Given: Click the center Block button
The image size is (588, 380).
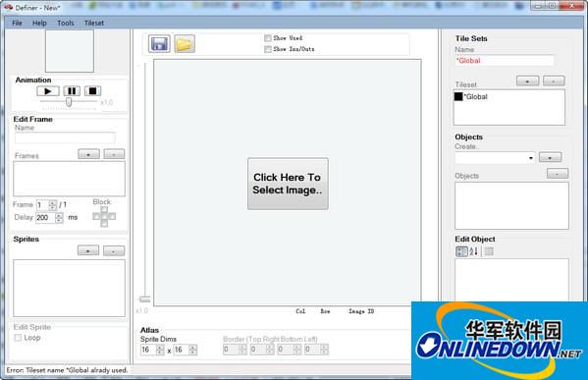Looking at the screenshot, I should (104, 216).
